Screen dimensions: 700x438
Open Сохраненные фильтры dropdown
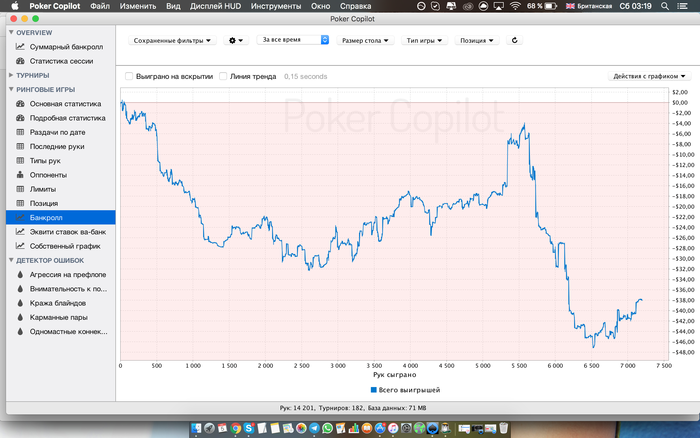tap(172, 40)
